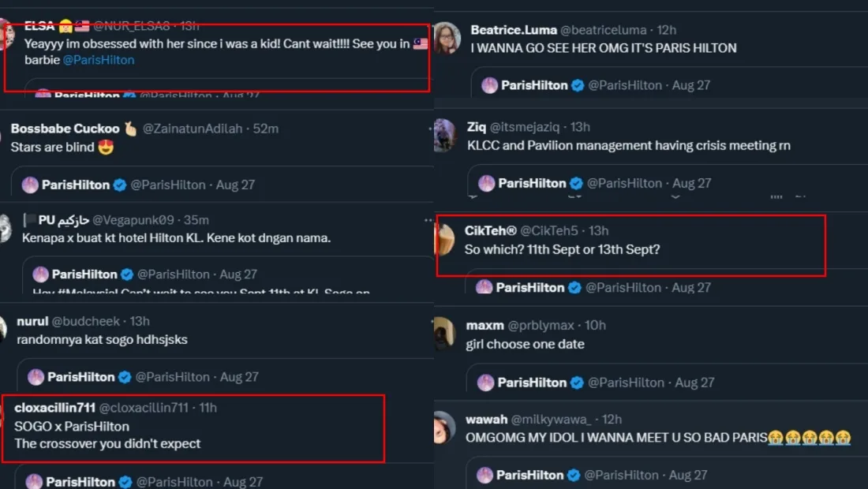
Task: Open more options on PU's tweet
Action: pos(428,220)
